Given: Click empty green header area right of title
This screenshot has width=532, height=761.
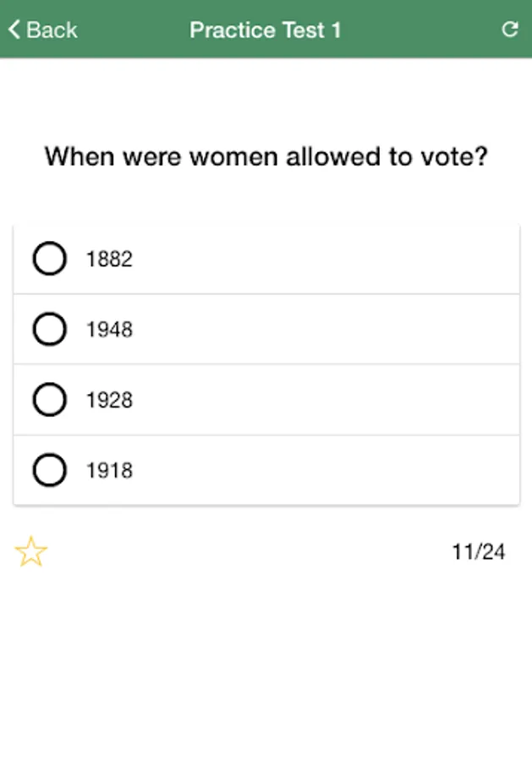Looking at the screenshot, I should 423,30.
